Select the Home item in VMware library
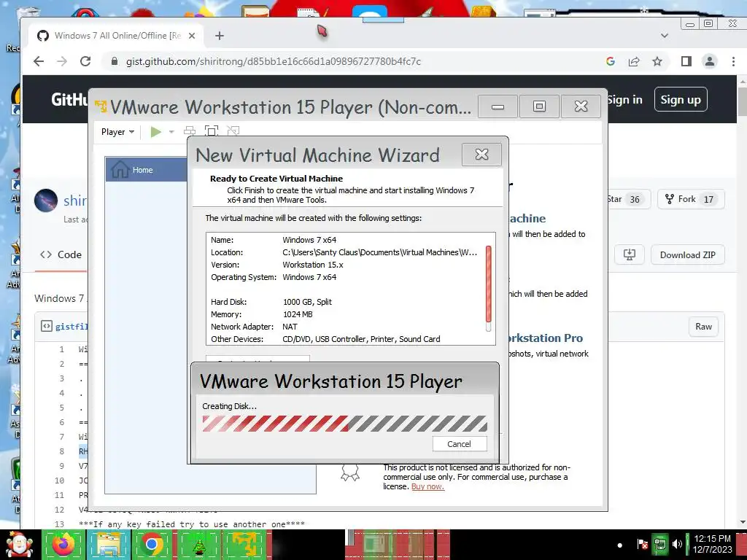Screen dimensions: 747x560 [147, 169]
